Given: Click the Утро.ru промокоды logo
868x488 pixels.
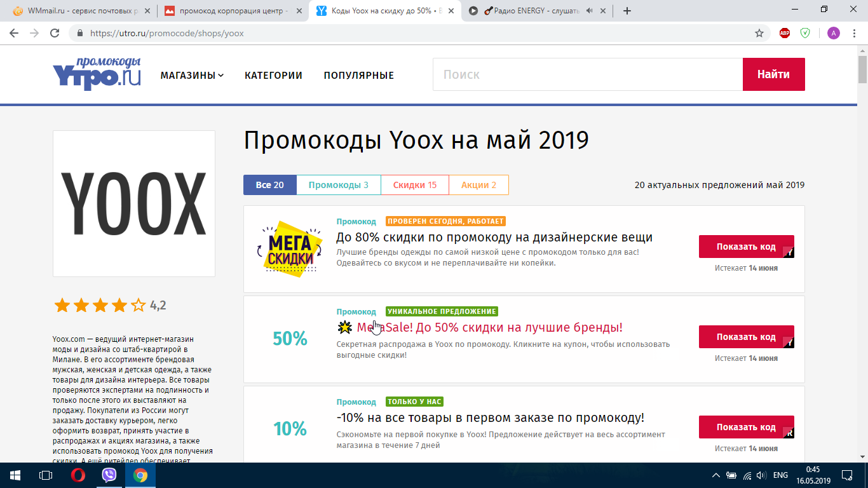Looking at the screenshot, I should tap(97, 74).
